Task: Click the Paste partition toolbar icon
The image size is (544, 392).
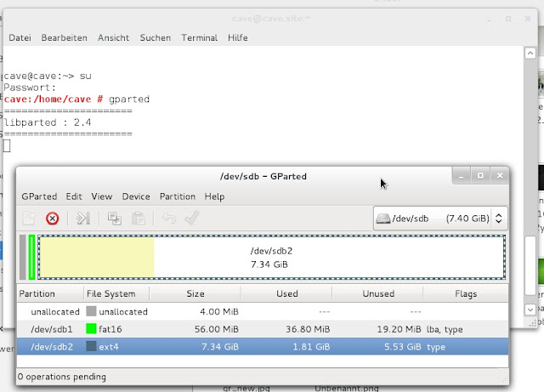Action: 138,219
